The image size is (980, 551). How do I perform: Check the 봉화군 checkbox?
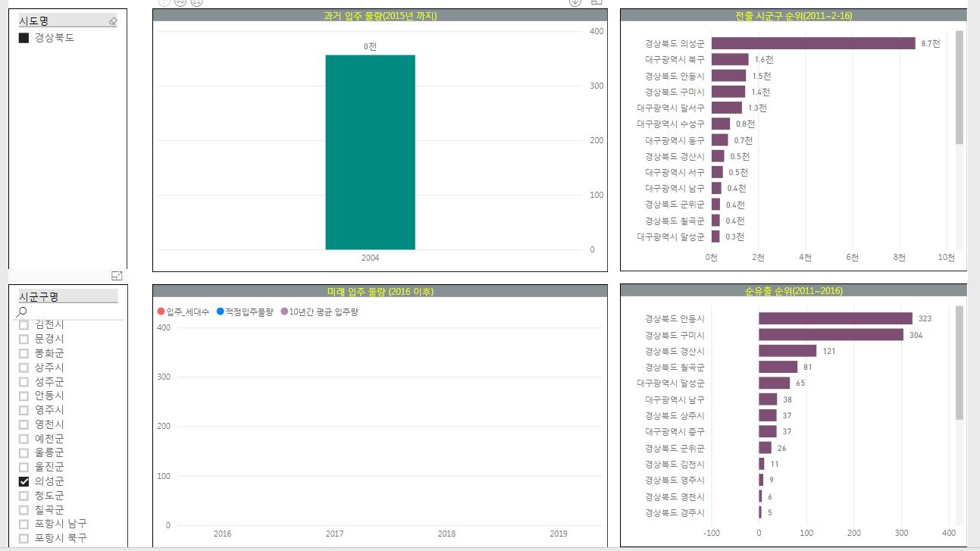[23, 353]
